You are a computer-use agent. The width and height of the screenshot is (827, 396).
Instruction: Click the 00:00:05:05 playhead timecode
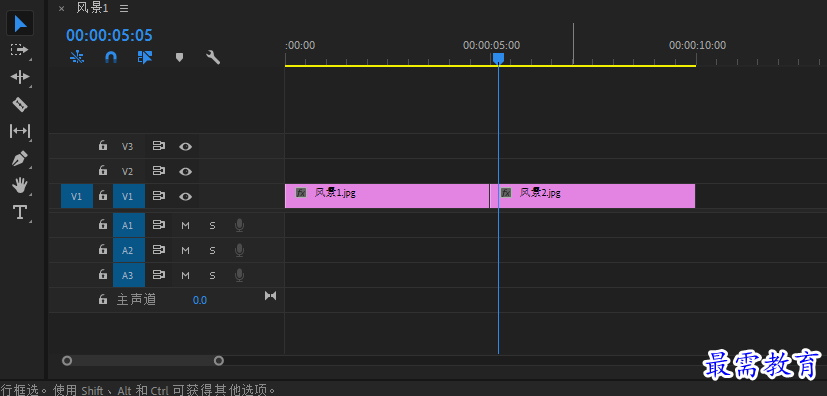(x=109, y=35)
